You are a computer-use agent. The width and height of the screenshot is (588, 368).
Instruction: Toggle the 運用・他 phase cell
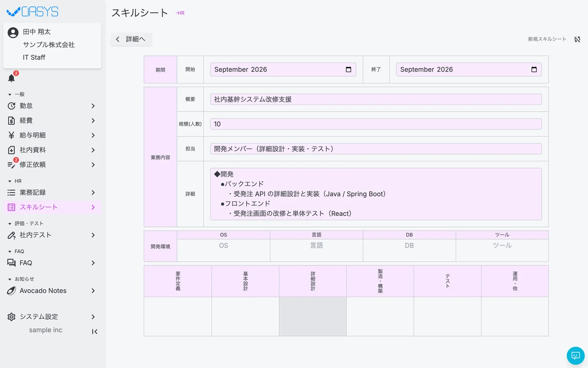coord(515,316)
